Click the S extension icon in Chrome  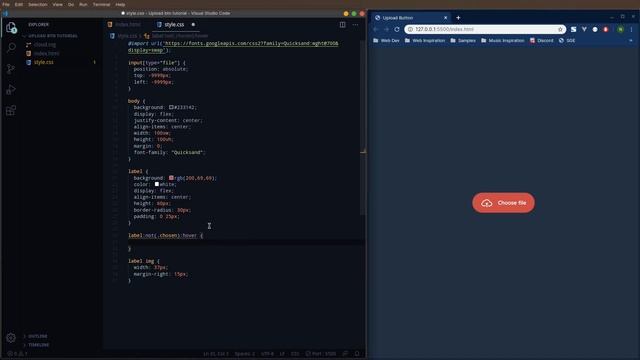573,29
